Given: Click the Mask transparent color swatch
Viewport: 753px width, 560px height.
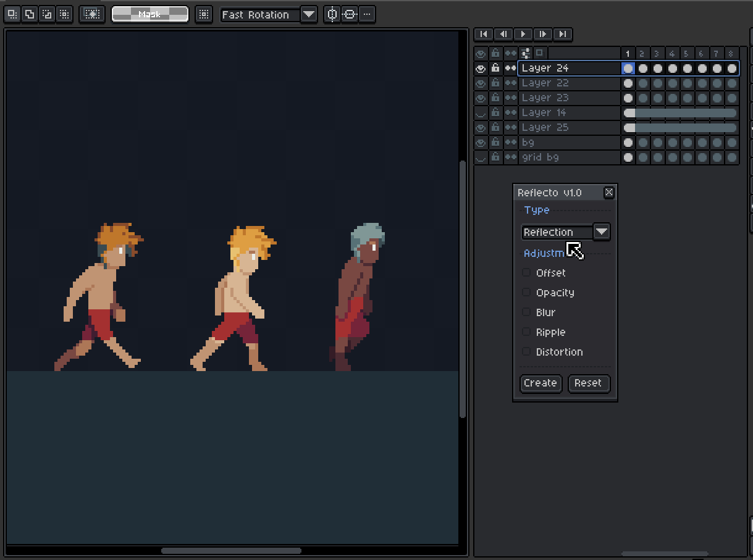Looking at the screenshot, I should click(149, 14).
